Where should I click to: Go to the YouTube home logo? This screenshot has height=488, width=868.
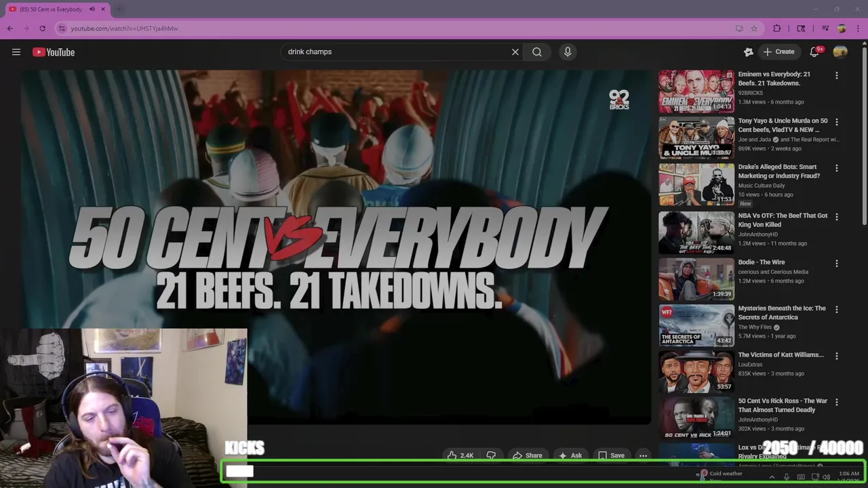(x=54, y=52)
